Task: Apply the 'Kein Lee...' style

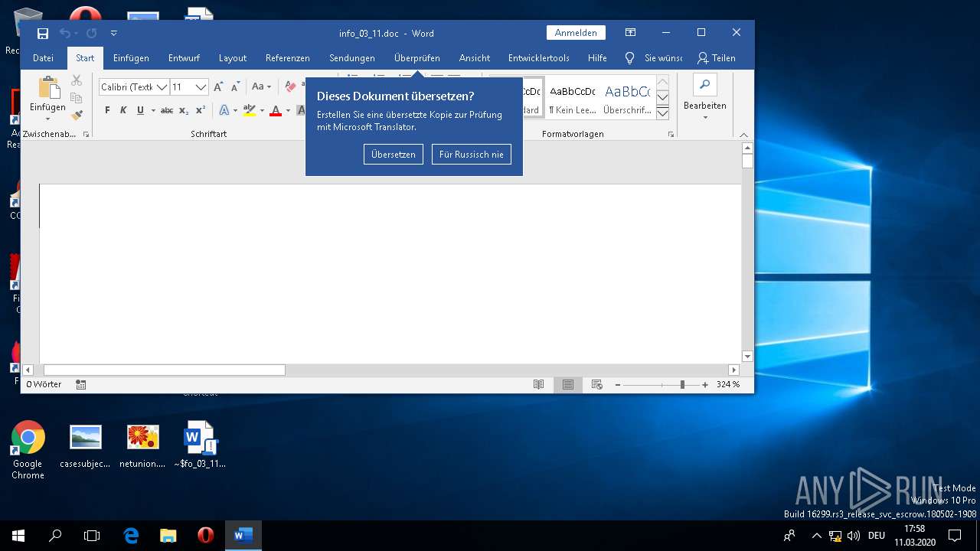Action: pyautogui.click(x=573, y=98)
